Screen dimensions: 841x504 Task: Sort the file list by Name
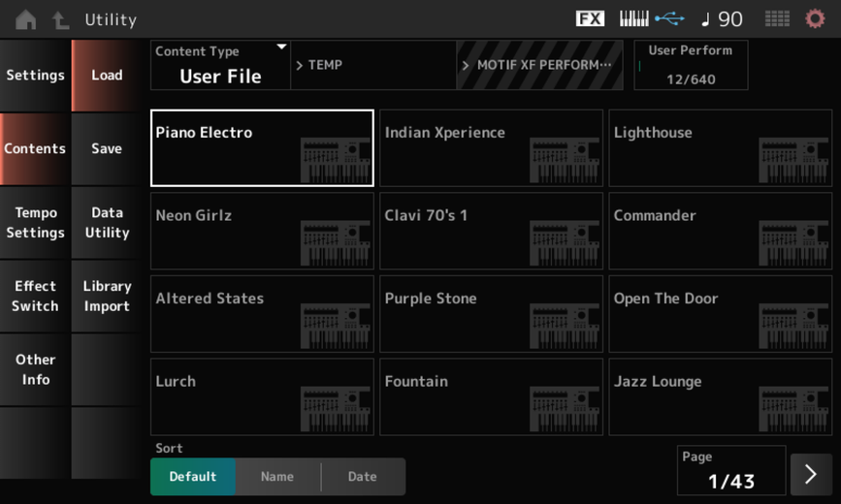coord(277,477)
